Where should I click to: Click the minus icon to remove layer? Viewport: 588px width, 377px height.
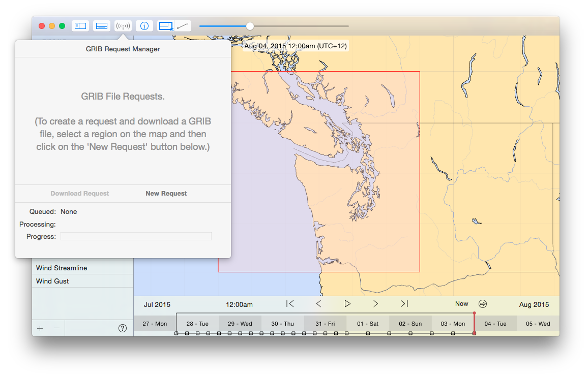57,328
